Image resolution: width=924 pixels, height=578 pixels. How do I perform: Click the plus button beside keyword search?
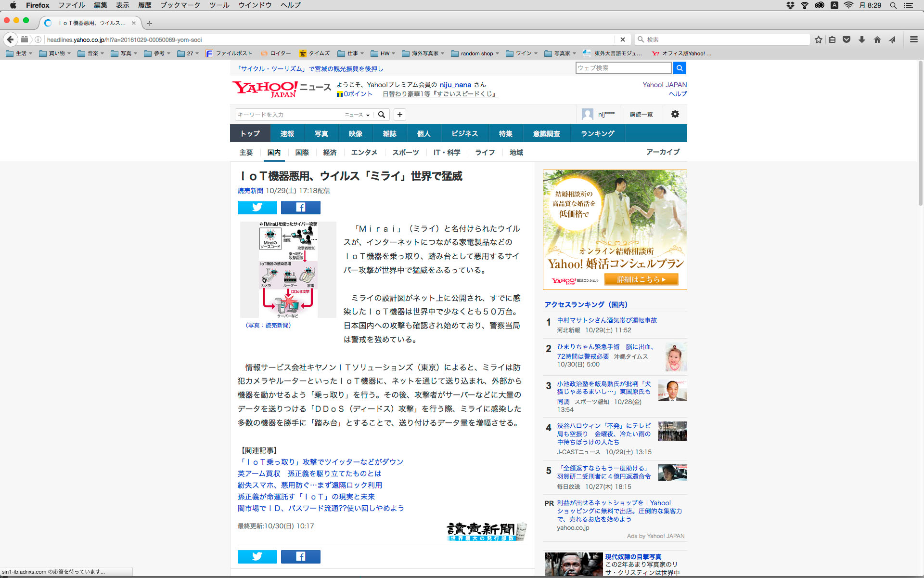[x=399, y=115]
